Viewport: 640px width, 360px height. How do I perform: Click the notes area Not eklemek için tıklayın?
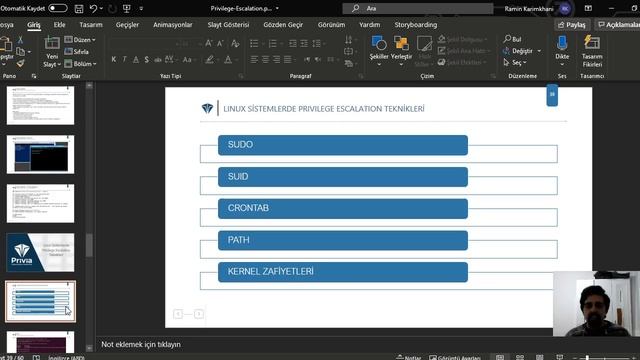click(141, 344)
